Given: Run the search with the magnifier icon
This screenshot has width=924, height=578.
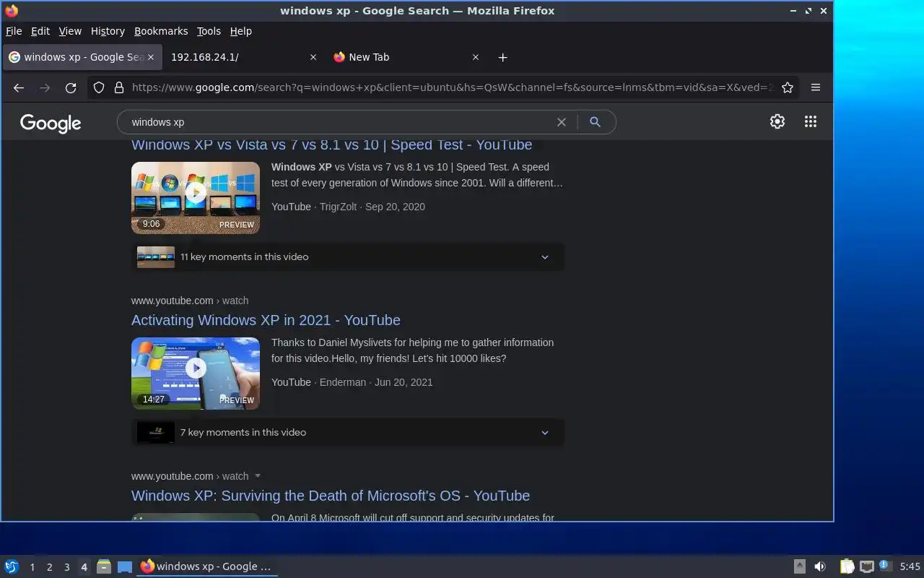Looking at the screenshot, I should (x=595, y=122).
